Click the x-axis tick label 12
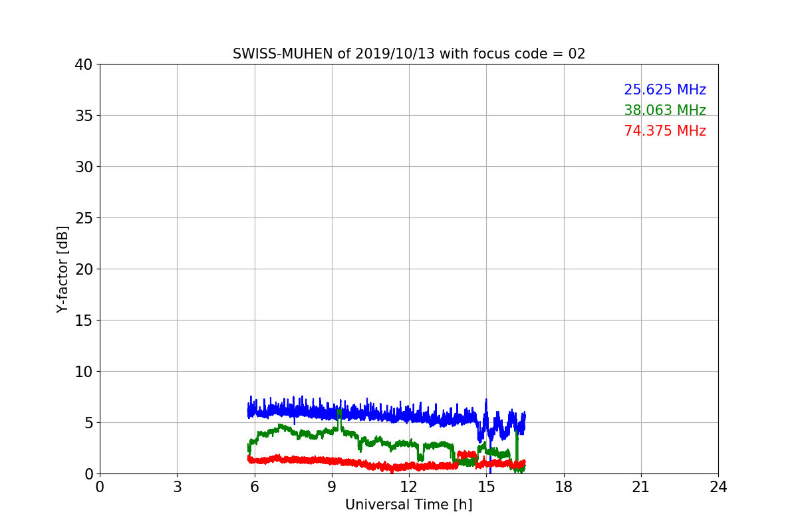The height and width of the screenshot is (532, 798). point(409,487)
